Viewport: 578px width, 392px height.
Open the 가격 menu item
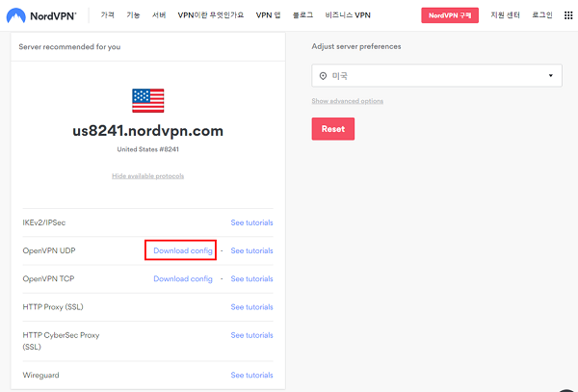pos(108,15)
